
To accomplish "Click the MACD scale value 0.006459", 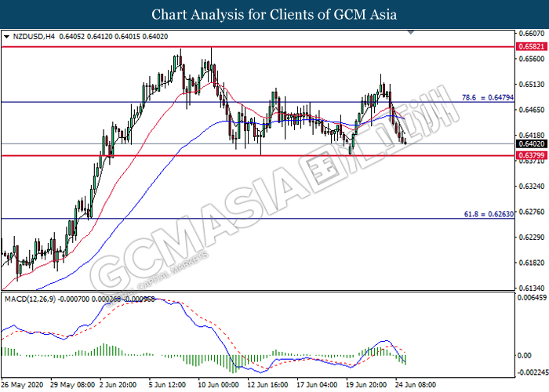I will 532,298.
